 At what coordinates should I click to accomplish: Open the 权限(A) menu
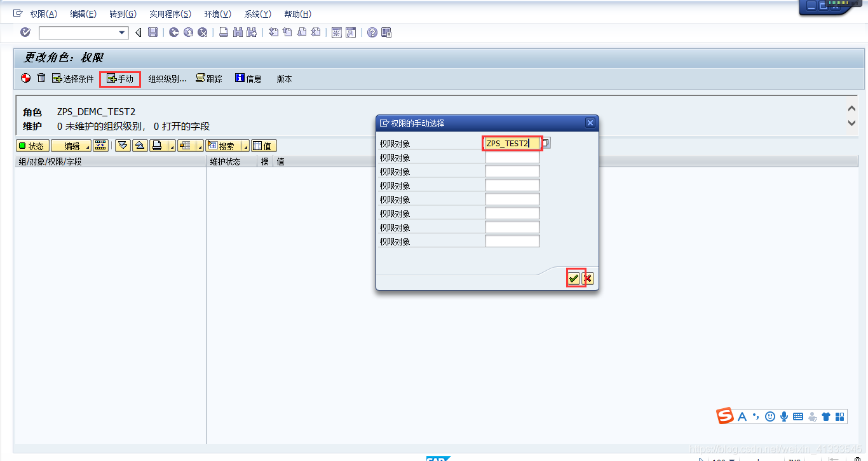pyautogui.click(x=43, y=14)
